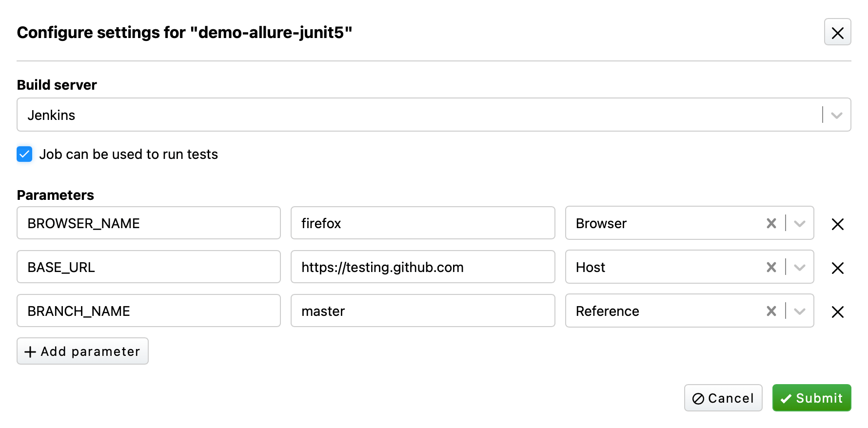Clear the Browser parameter type selection
Image resolution: width=868 pixels, height=428 pixels.
coord(771,223)
